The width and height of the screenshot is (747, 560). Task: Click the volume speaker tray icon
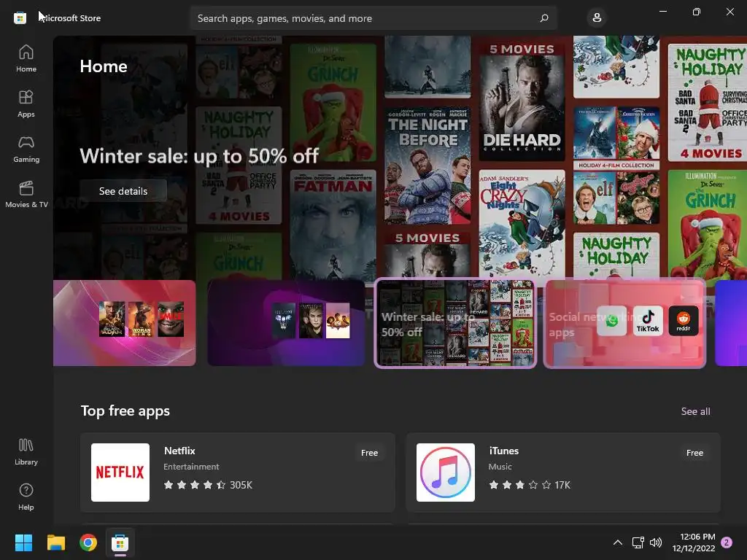tap(656, 542)
